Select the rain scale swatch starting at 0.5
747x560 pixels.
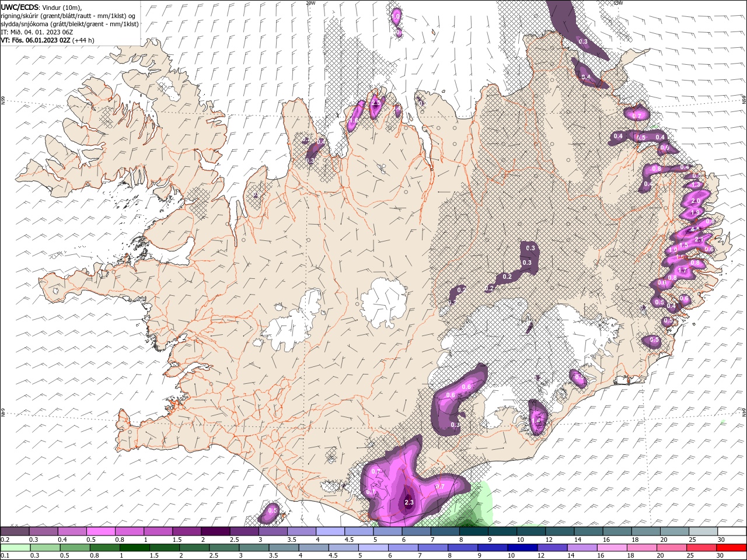click(x=75, y=548)
